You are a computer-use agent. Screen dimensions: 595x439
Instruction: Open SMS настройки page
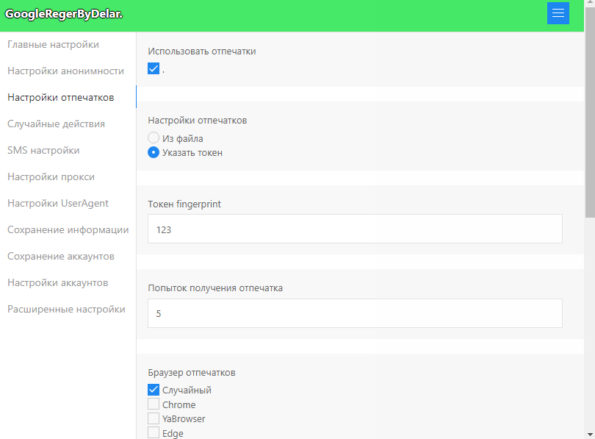[x=44, y=150]
